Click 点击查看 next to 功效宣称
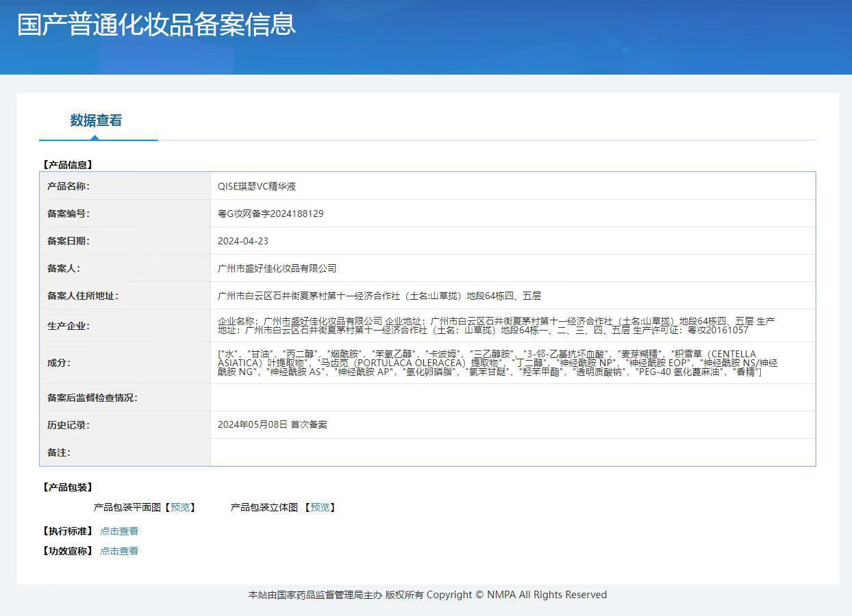This screenshot has width=852, height=616. [118, 550]
